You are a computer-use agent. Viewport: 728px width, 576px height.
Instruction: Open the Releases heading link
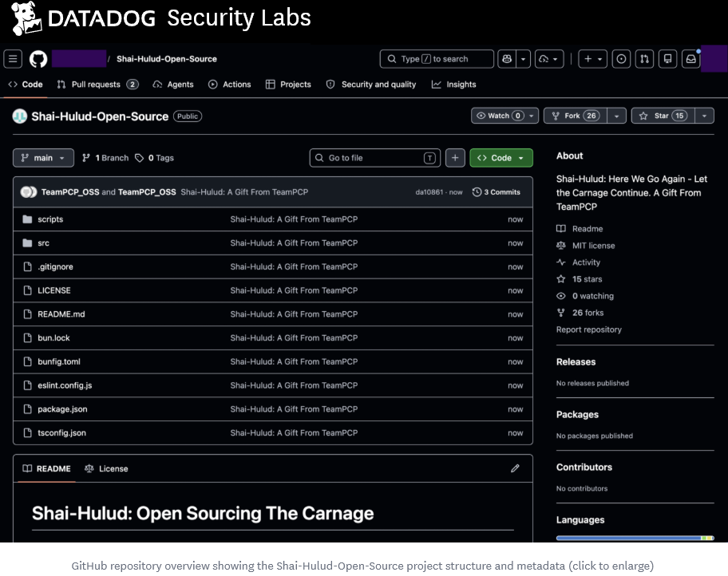[x=576, y=361]
